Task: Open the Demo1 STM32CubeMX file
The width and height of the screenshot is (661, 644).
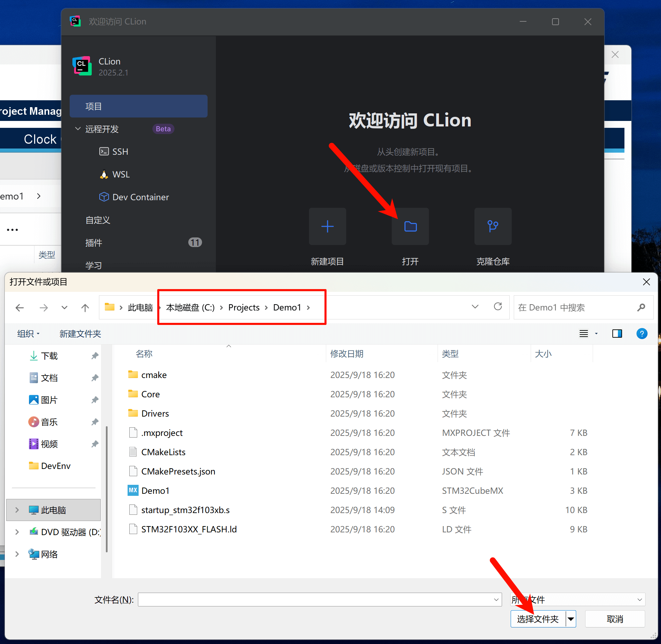Action: (155, 491)
